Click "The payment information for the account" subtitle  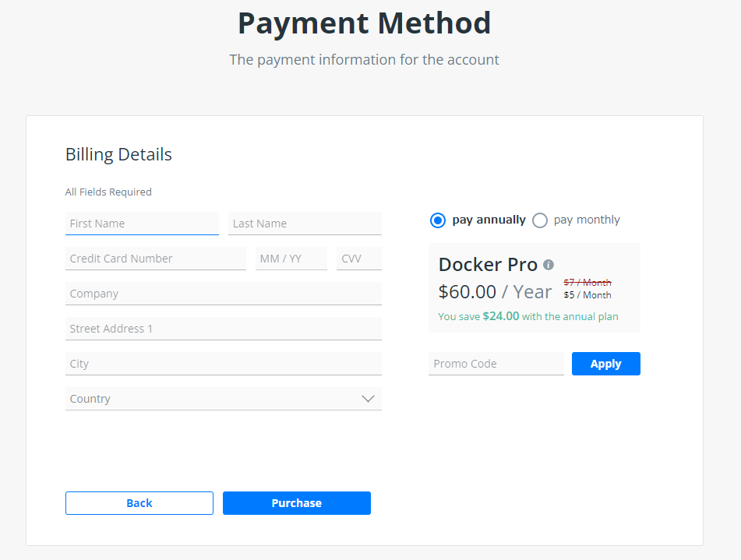365,60
